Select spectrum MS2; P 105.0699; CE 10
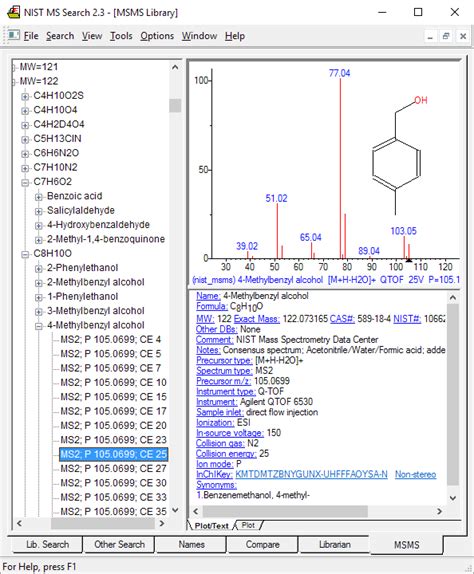 (113, 383)
